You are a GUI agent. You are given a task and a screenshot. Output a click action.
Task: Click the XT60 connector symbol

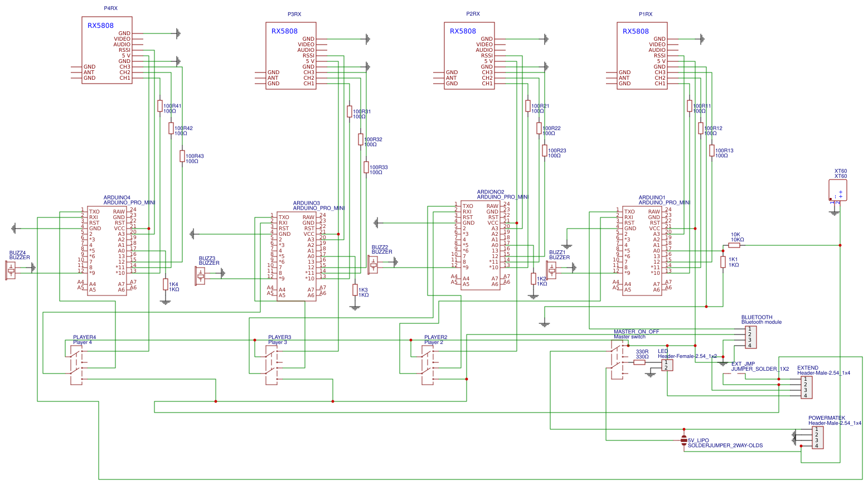point(838,190)
